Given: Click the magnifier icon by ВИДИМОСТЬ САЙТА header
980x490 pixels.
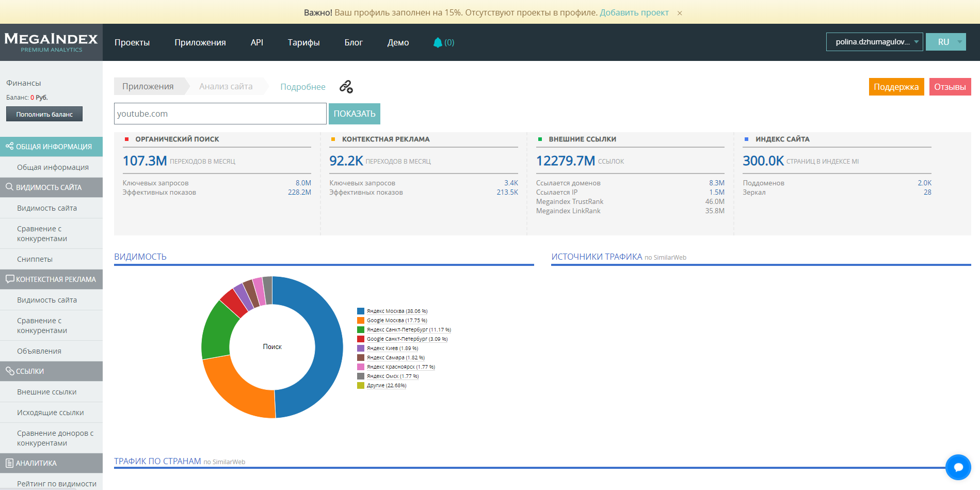Looking at the screenshot, I should pos(9,187).
